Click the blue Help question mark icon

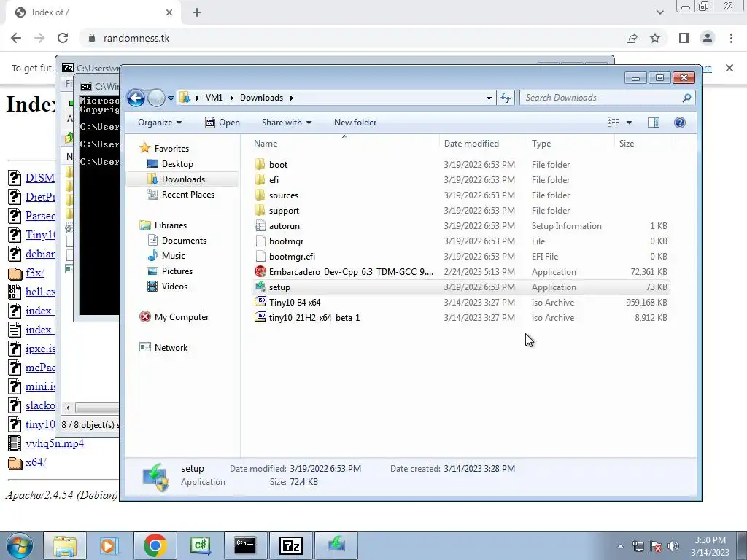pyautogui.click(x=679, y=122)
